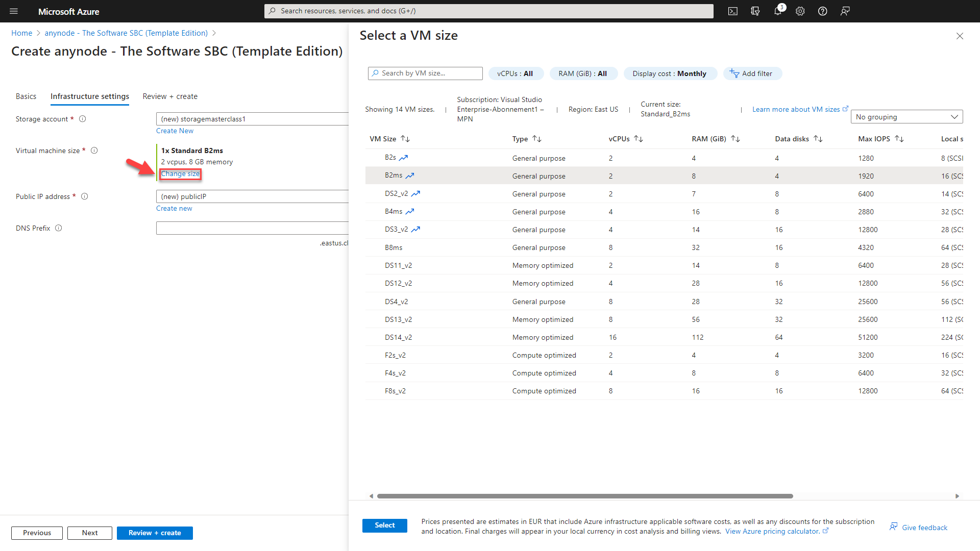980x551 pixels.
Task: Open the Azure portal hamburger menu
Action: 14,11
